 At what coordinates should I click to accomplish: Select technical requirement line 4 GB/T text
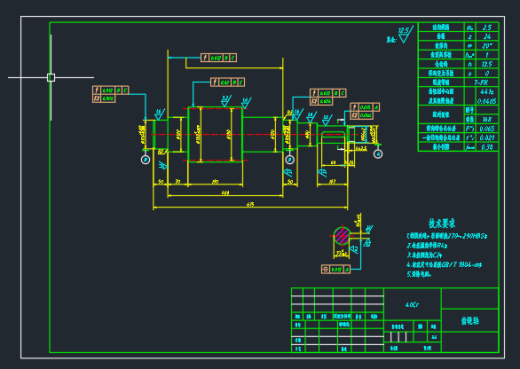coord(444,265)
